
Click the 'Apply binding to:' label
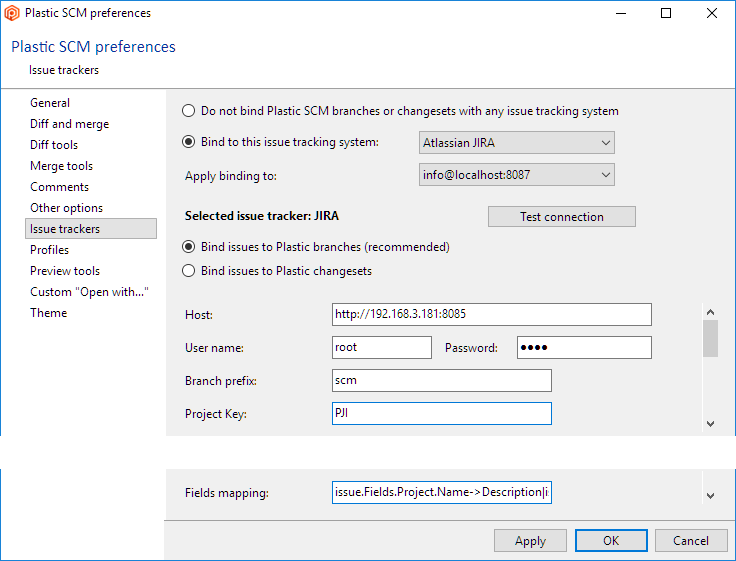pyautogui.click(x=230, y=176)
